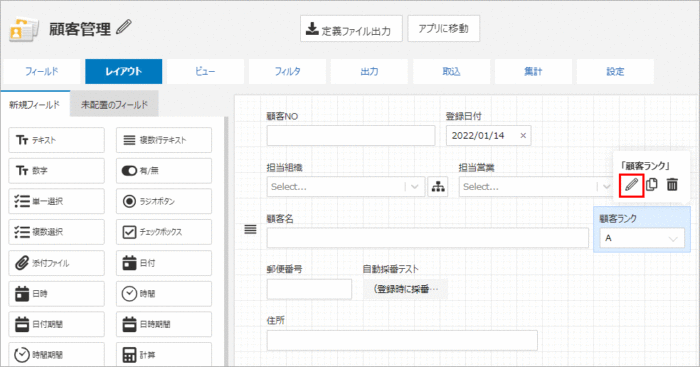The image size is (700, 367).
Task: Click the organization tree icon beside 担当組織
Action: click(438, 187)
